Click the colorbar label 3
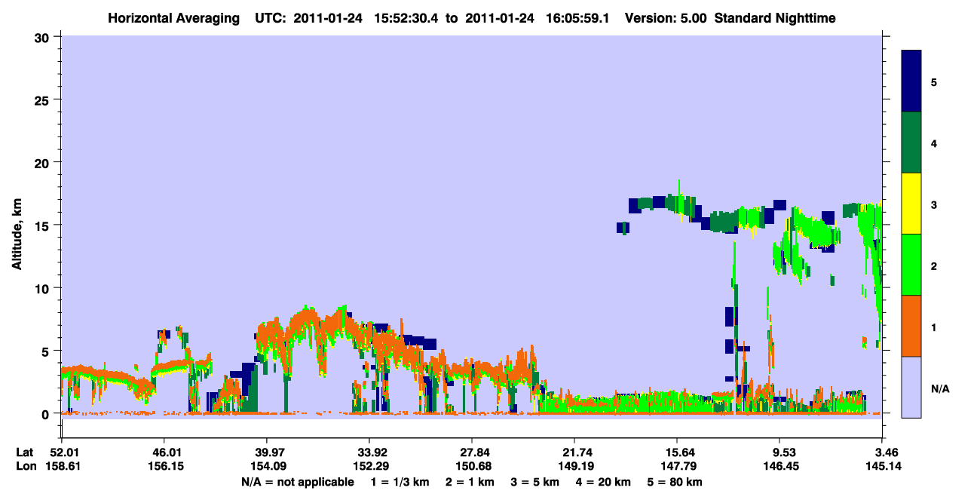 [934, 204]
